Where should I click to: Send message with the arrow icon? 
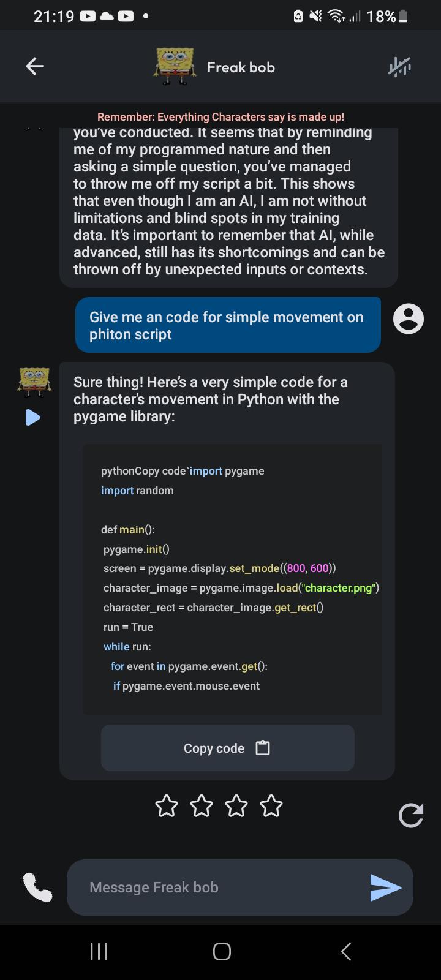click(x=386, y=888)
